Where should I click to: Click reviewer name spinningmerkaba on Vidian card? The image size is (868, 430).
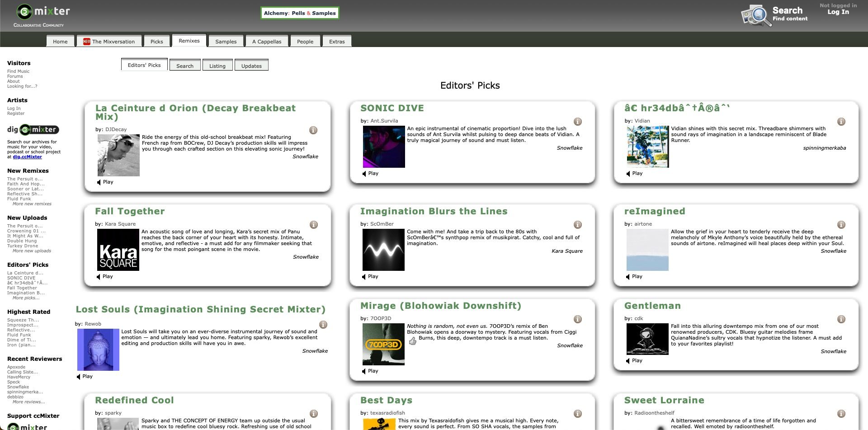(x=824, y=148)
